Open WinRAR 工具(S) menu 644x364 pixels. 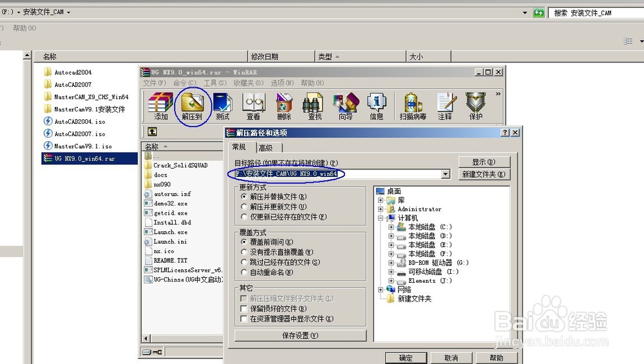[x=215, y=83]
